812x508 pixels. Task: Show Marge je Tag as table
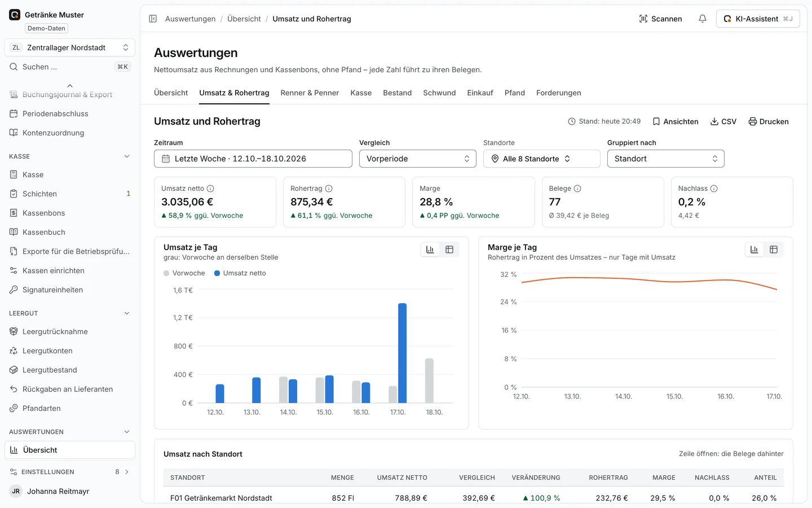(774, 249)
